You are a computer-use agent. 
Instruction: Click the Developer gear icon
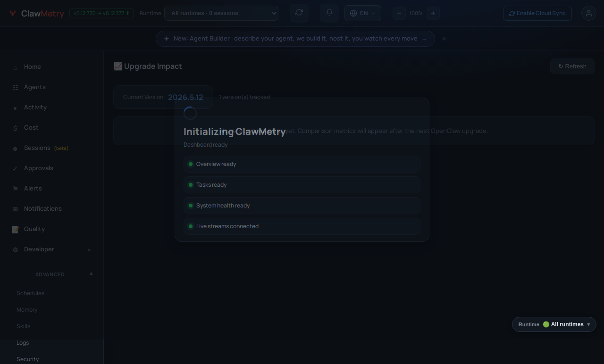(x=15, y=250)
